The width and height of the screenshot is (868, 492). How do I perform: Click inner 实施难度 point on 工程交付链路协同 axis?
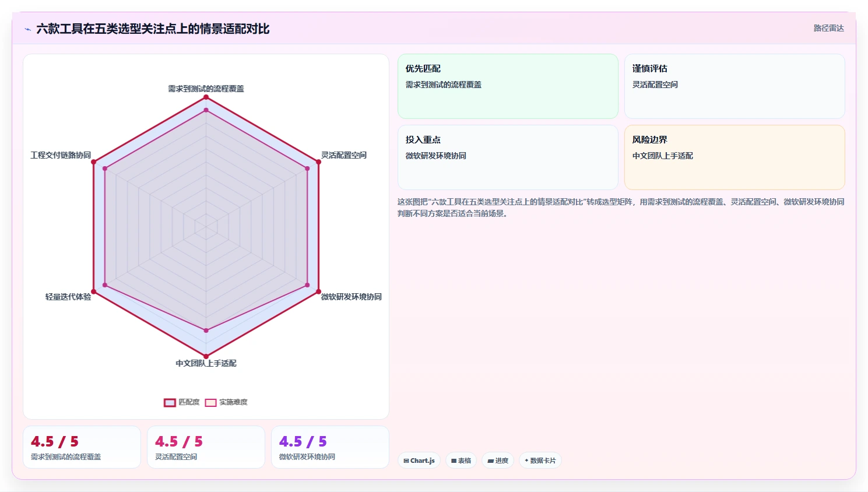click(x=105, y=168)
